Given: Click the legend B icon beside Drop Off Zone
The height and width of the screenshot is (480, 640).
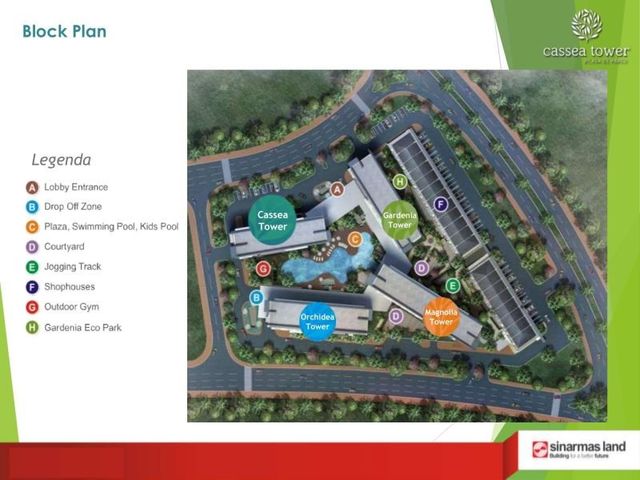Looking at the screenshot, I should 32,207.
